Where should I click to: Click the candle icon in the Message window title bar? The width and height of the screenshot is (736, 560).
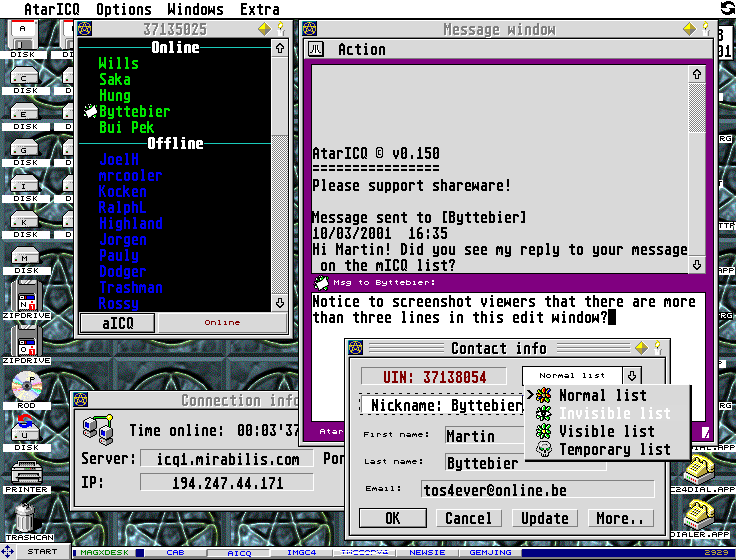(x=705, y=29)
